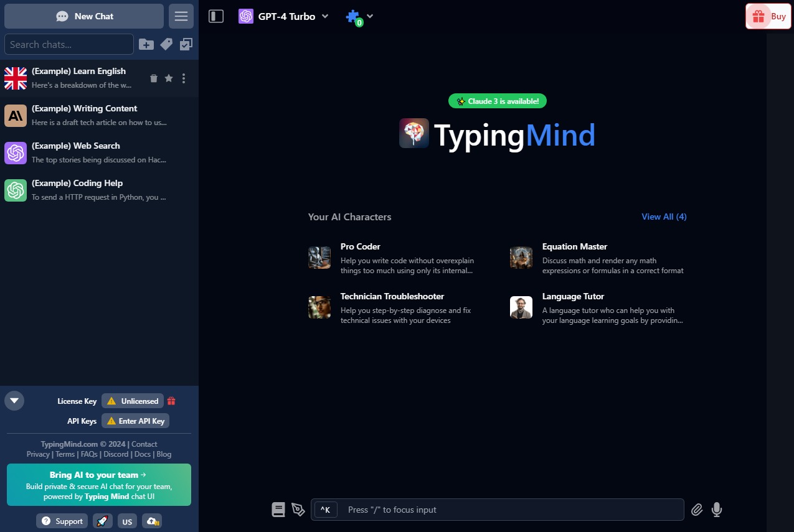The width and height of the screenshot is (794, 532).
Task: Open more options for Learn English chat
Action: 183,78
